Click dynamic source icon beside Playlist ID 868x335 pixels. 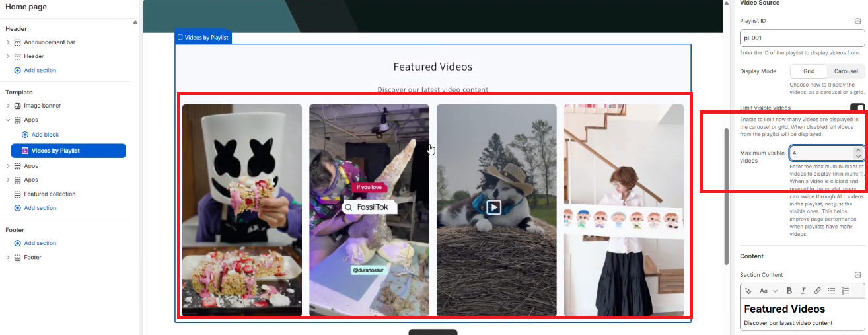pyautogui.click(x=857, y=21)
